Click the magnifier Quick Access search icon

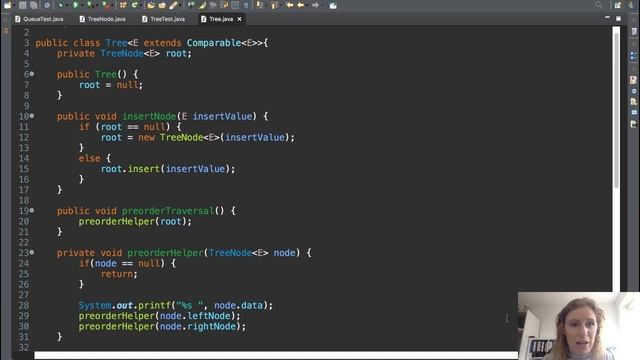click(x=598, y=5)
